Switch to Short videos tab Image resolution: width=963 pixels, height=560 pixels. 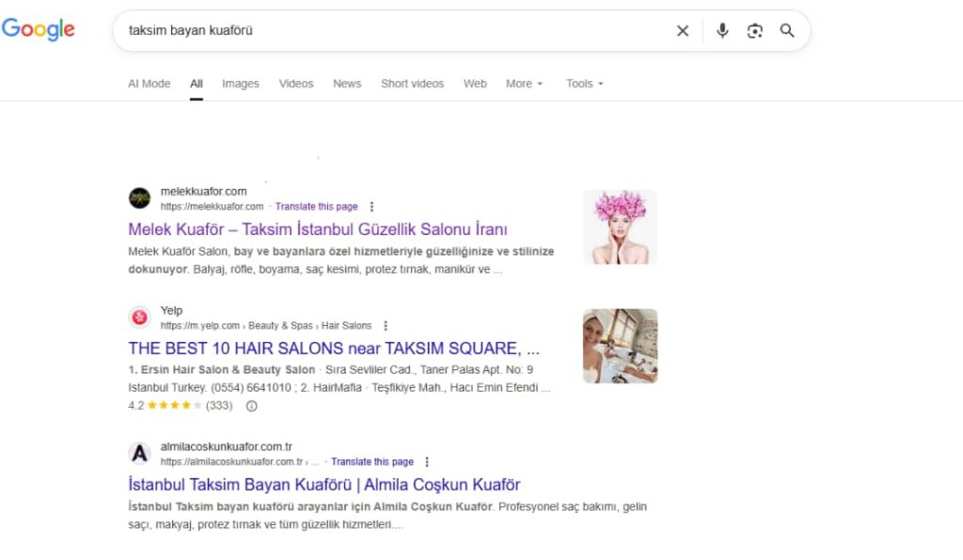(x=412, y=84)
